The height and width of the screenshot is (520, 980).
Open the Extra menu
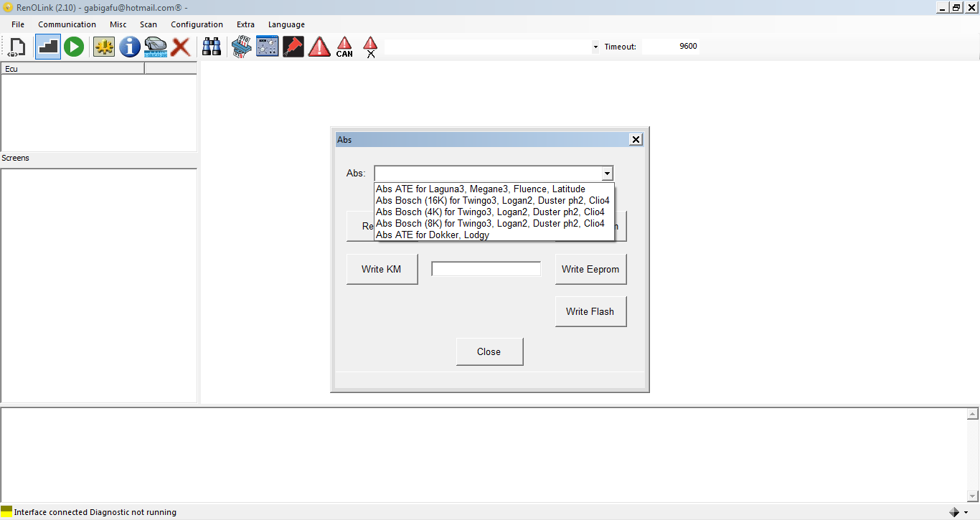click(x=245, y=24)
